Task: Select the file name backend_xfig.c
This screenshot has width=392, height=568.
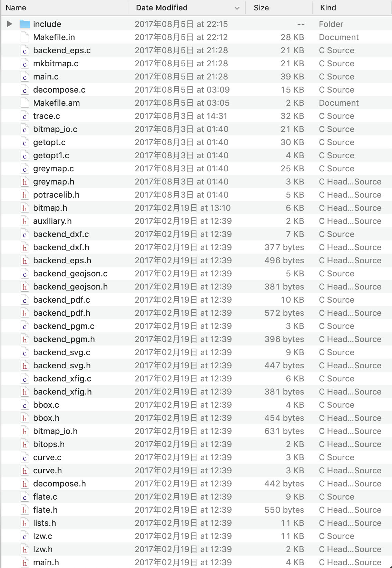Action: click(62, 379)
